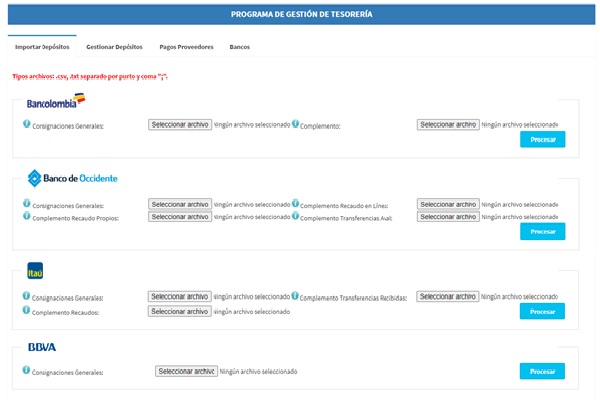The height and width of the screenshot is (400, 600).
Task: Choose file for BBVA Consignaciones Generales
Action: (x=186, y=371)
